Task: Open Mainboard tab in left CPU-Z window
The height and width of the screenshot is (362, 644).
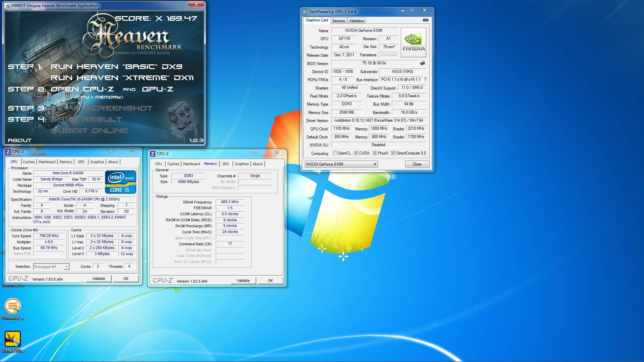Action: tap(47, 162)
